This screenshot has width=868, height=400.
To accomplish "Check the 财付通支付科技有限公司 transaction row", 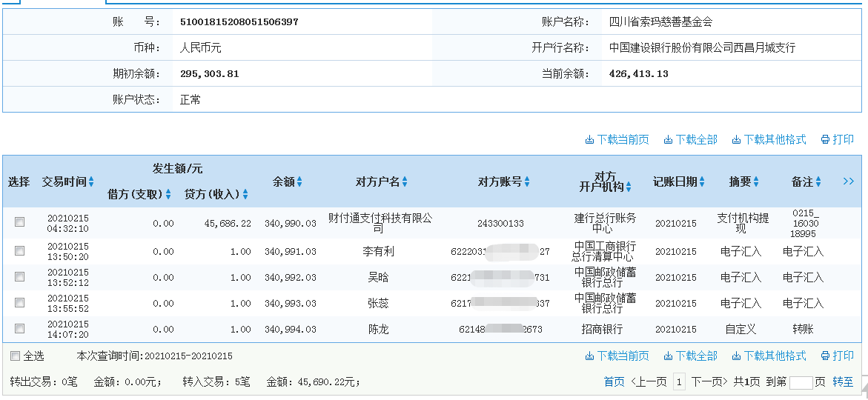I will click(20, 222).
